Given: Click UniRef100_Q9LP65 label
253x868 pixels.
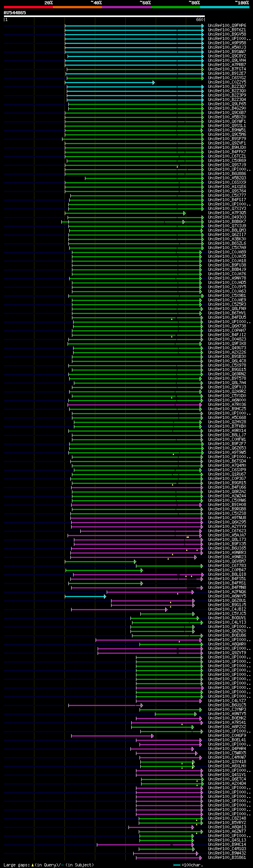Looking at the screenshot, I should click(227, 104).
